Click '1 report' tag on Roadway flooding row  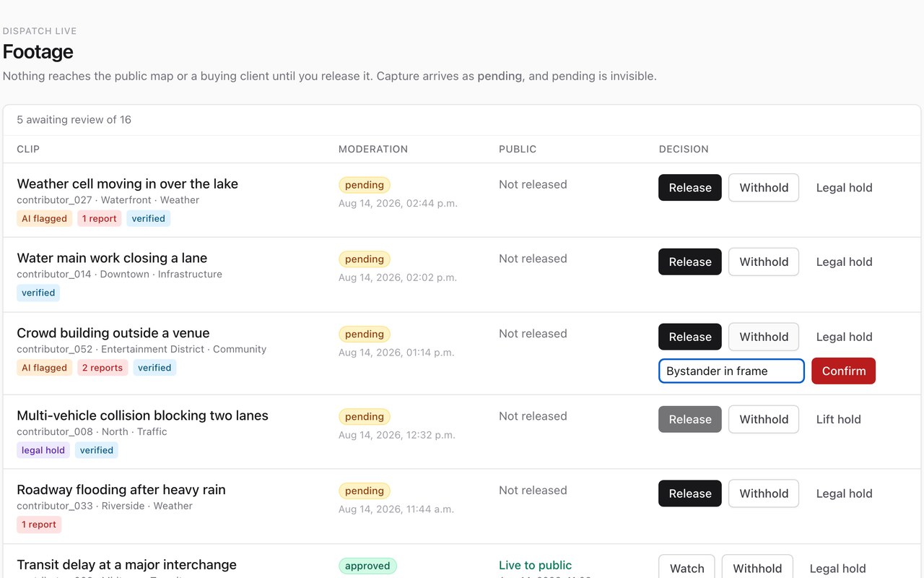coord(39,525)
